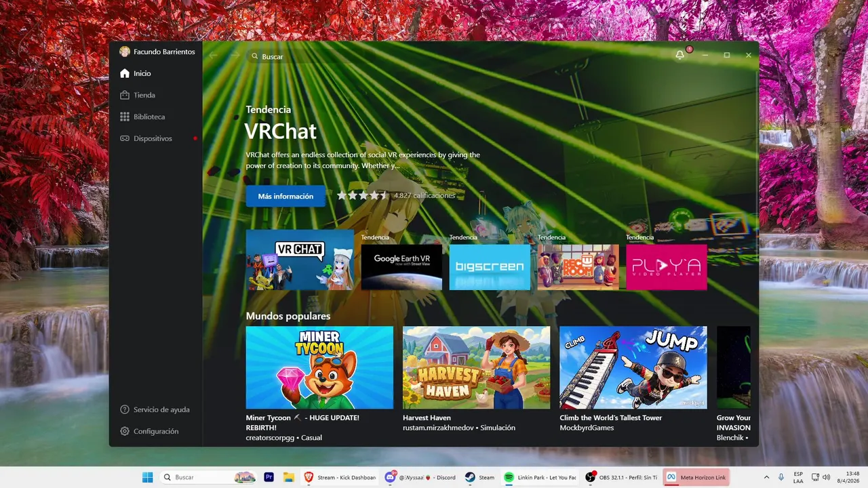Click the Facundo Barrientos profile avatar
Viewport: 868px width, 488px height.
coord(125,52)
